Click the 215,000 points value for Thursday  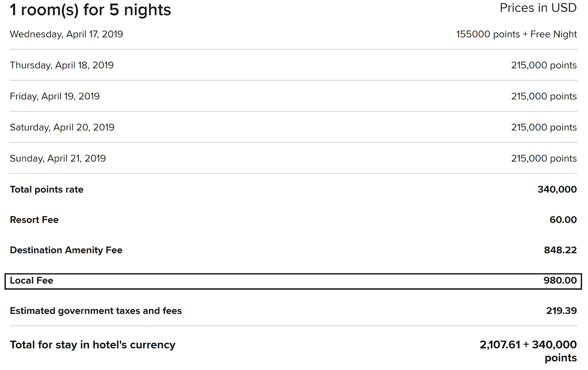point(544,65)
